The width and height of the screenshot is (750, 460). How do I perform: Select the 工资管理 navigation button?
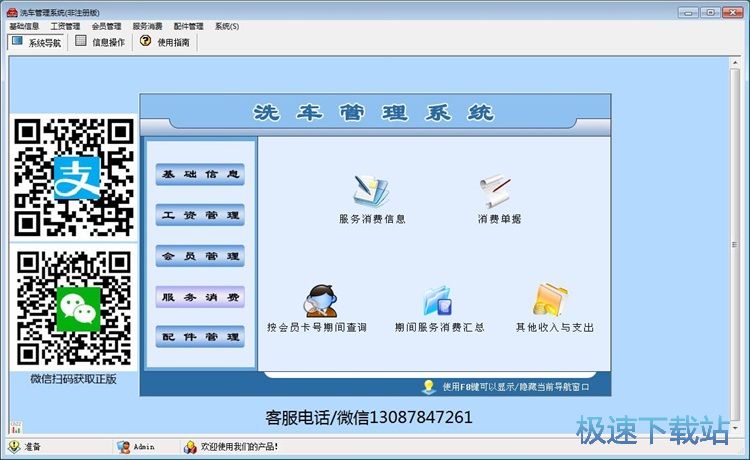(x=200, y=215)
